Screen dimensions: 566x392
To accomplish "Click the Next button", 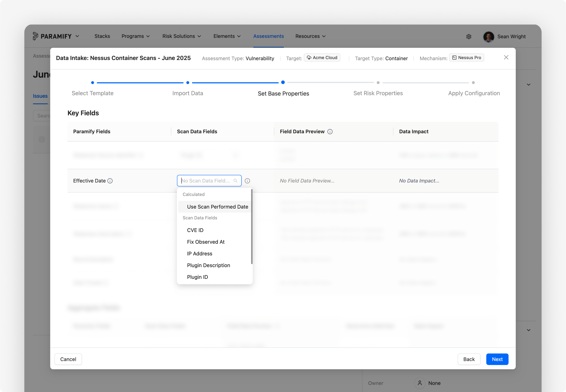I will click(497, 359).
